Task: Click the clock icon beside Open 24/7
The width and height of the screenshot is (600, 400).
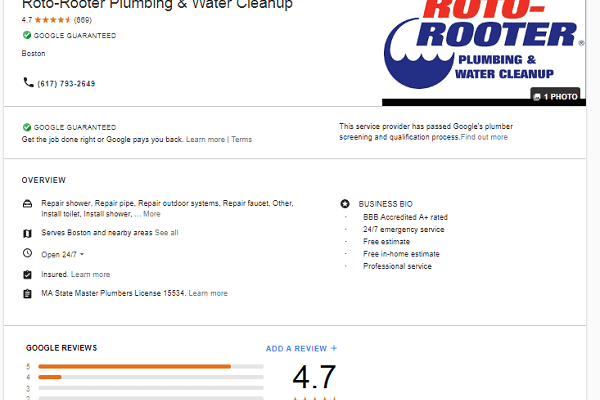Action: tap(28, 253)
